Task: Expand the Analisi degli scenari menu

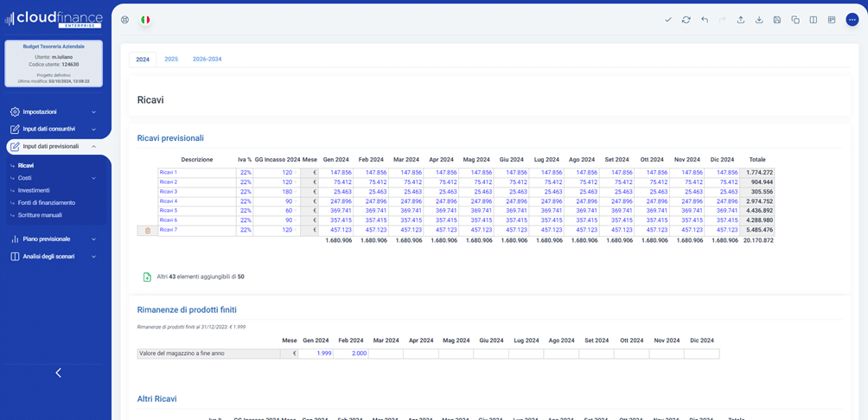Action: [x=54, y=257]
